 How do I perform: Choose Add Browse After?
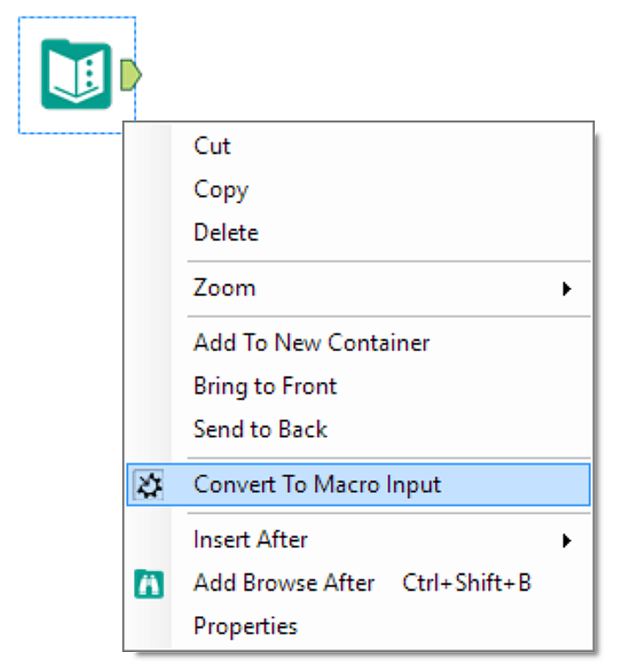284,584
